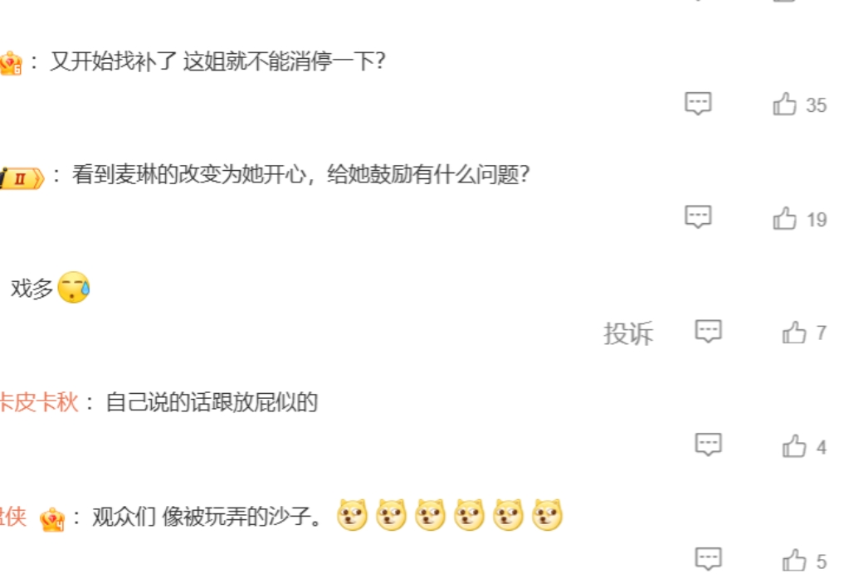Click the level II member badge
This screenshot has width=868, height=588.
pyautogui.click(x=22, y=178)
